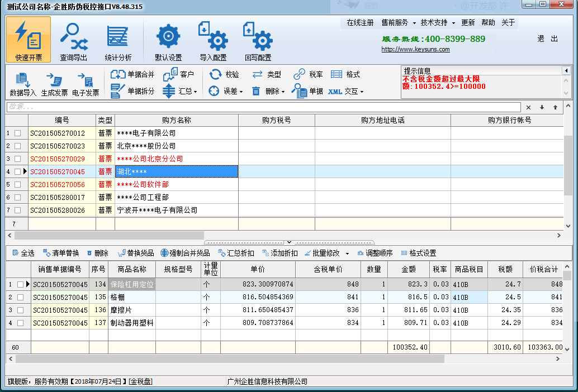578x392 pixels.
Task: Select cell 北京****股份公司
Action: 177,146
